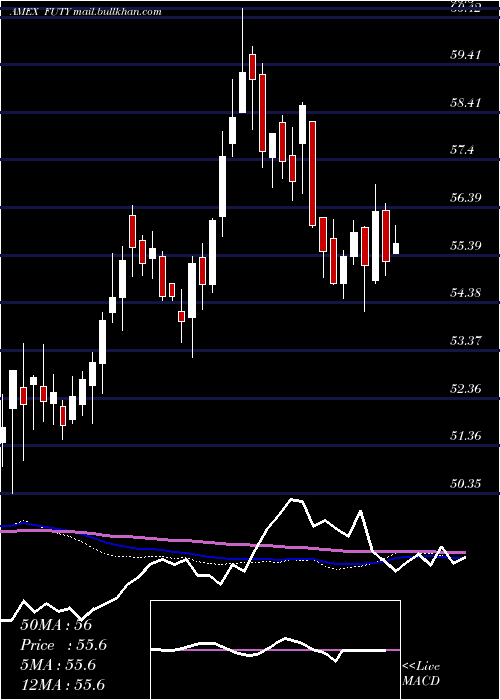The width and height of the screenshot is (500, 700).
Task: Click the 50MA : 56 indicator text
Action: coord(56,625)
